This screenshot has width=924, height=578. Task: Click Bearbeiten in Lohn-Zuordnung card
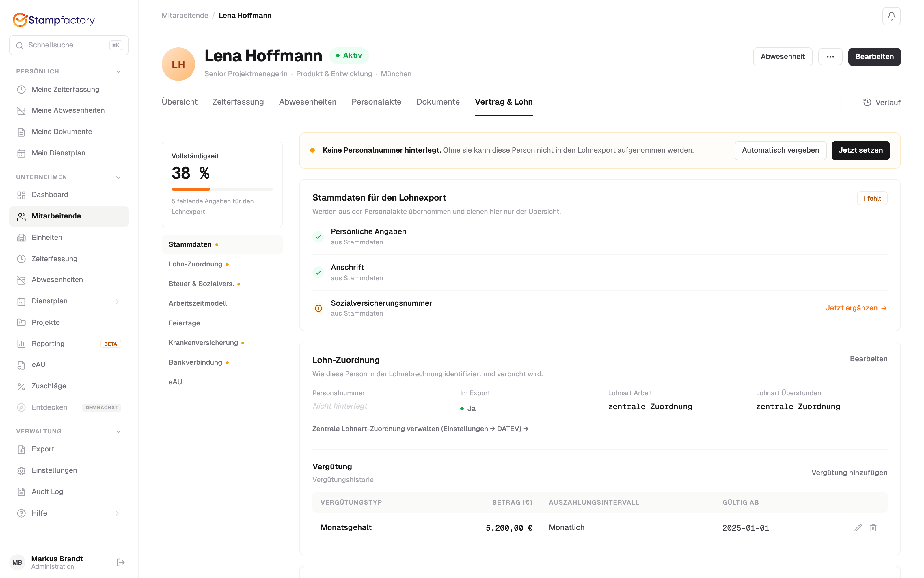tap(868, 359)
